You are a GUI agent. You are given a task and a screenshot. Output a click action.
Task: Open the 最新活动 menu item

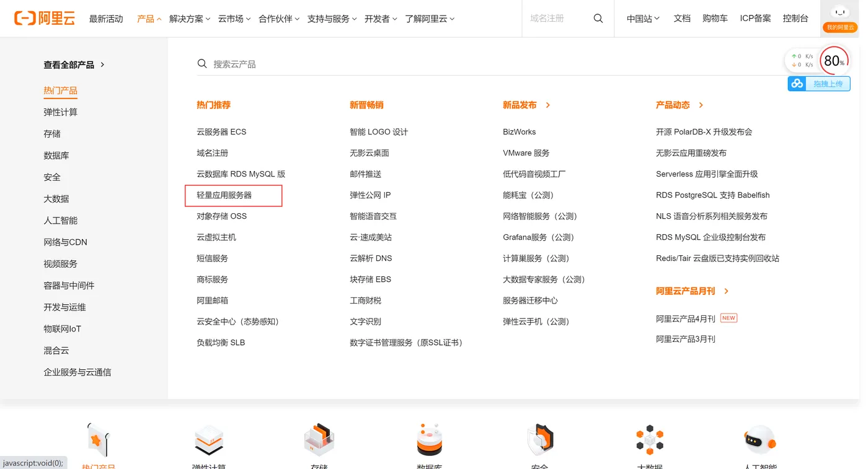106,19
